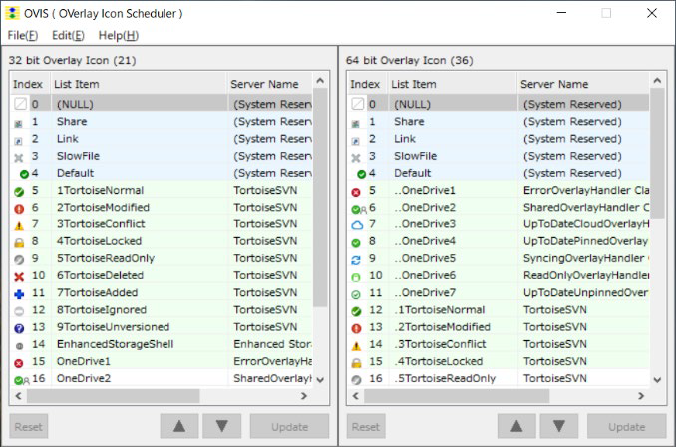Click the vertical scrollbar thumb of the 64 bit list
This screenshot has height=447, width=676.
point(657,154)
